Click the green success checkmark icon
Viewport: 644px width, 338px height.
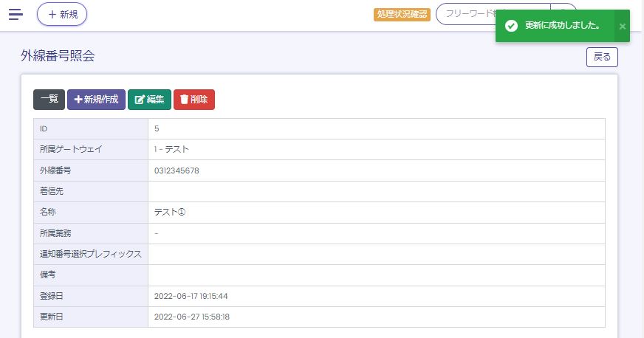coord(510,26)
